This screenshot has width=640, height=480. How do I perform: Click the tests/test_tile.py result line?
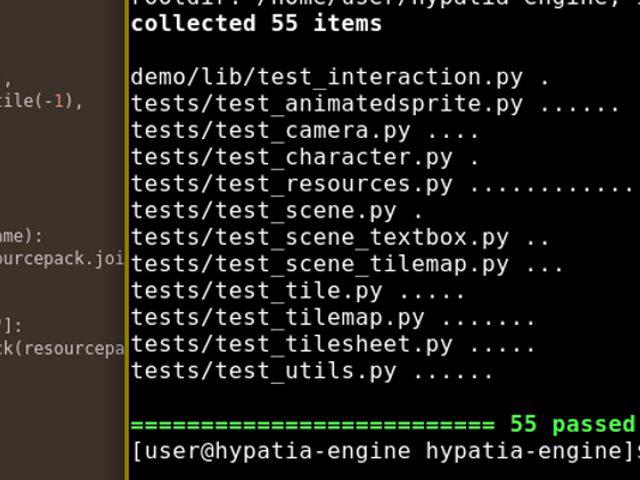(256, 291)
